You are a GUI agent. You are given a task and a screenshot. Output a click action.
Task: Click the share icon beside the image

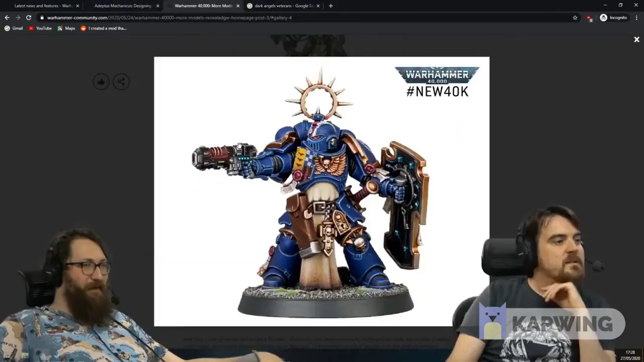[121, 81]
